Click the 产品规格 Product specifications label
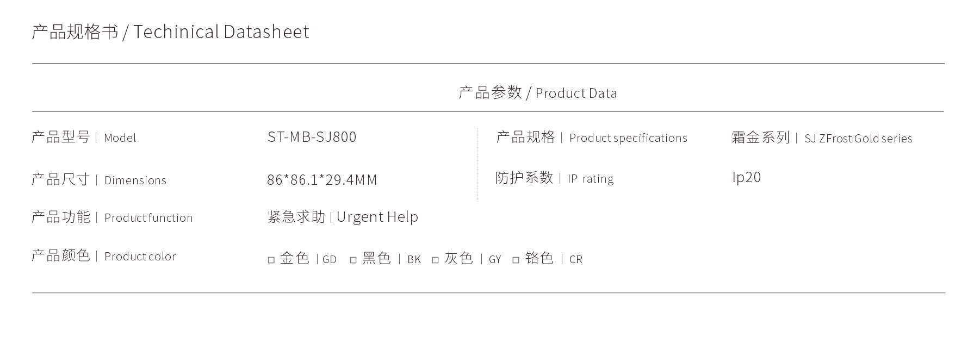Viewport: 980px width, 337px height. pyautogui.click(x=592, y=137)
